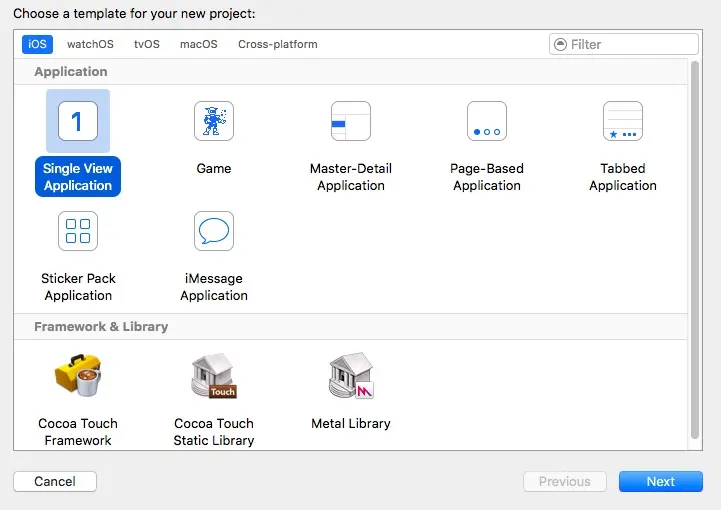Show Cross-platform templates tab
The image size is (721, 510).
pos(278,44)
